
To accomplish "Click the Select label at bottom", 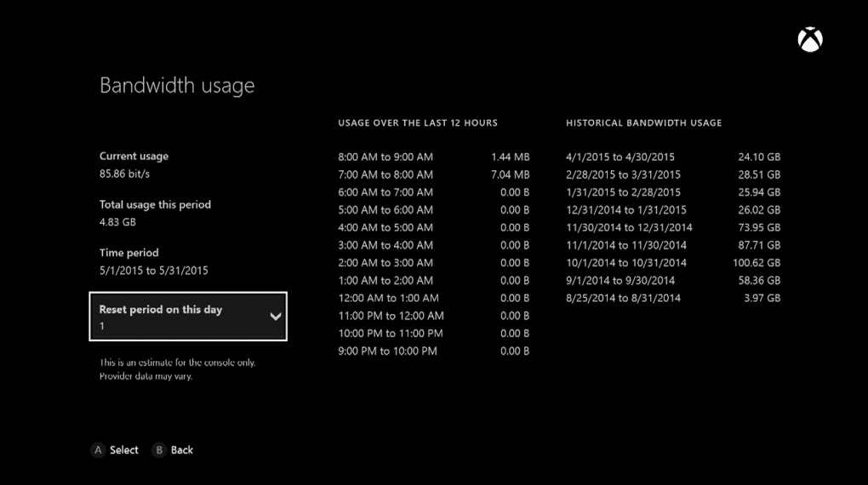I will 124,450.
